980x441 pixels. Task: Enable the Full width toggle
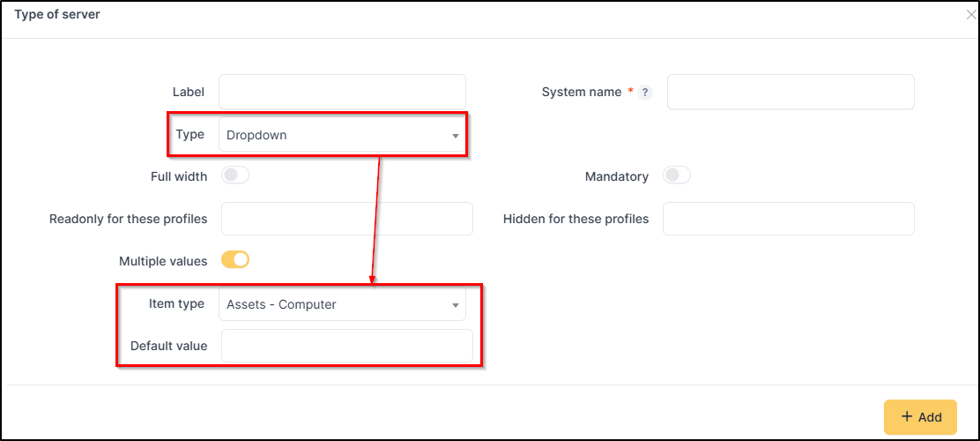point(235,176)
